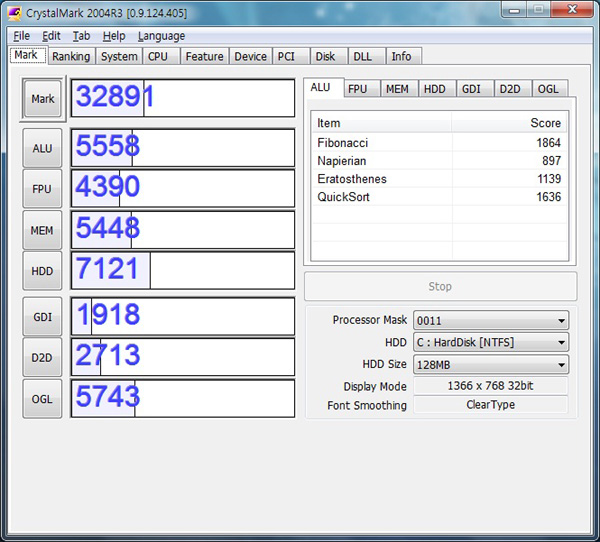This screenshot has width=600, height=542.
Task: Run the GDI benchmark button
Action: (42, 317)
